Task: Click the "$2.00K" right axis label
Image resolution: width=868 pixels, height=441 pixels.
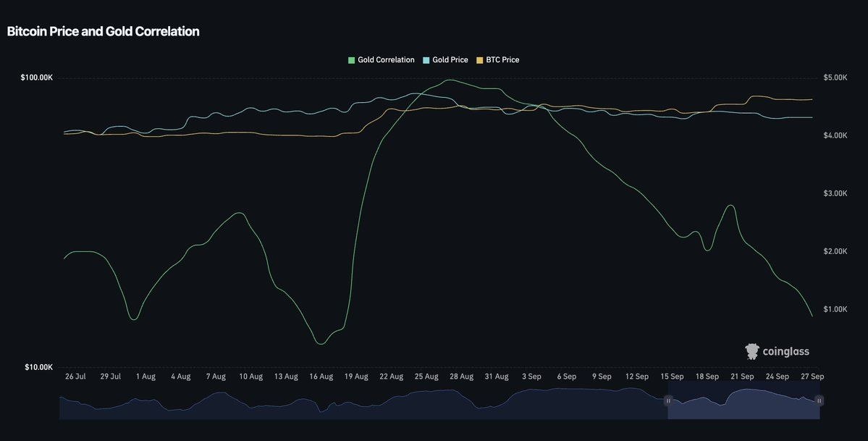Action: pyautogui.click(x=835, y=251)
